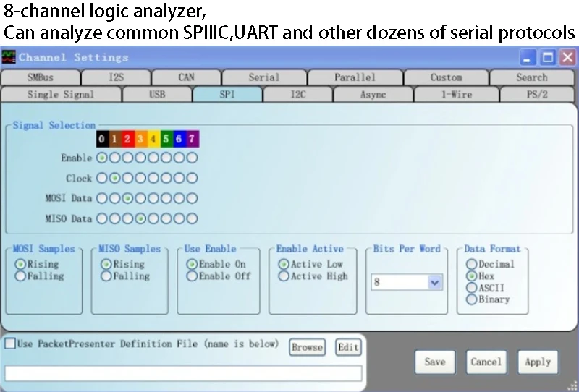Image resolution: width=579 pixels, height=392 pixels.
Task: Click the purple channel 7 color label
Action: click(192, 139)
